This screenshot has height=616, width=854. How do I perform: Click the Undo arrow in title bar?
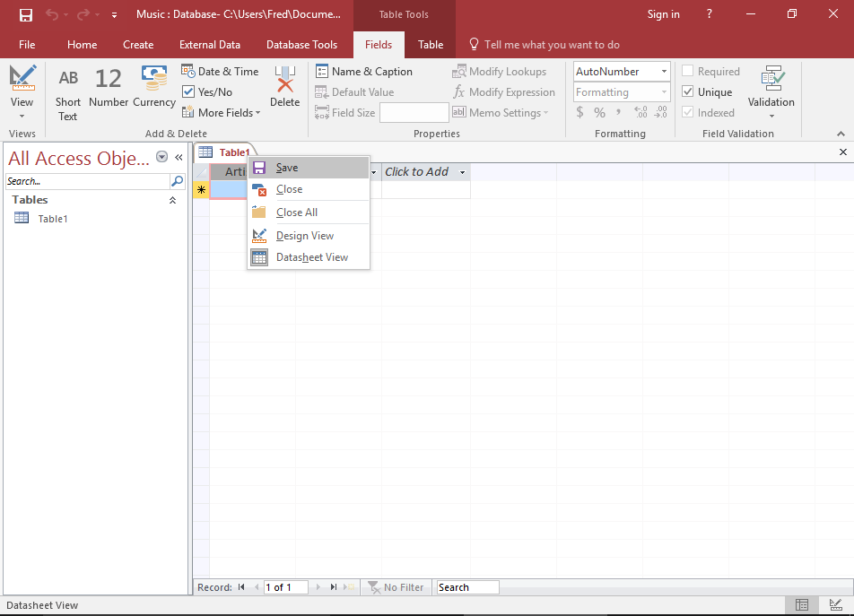pyautogui.click(x=52, y=14)
